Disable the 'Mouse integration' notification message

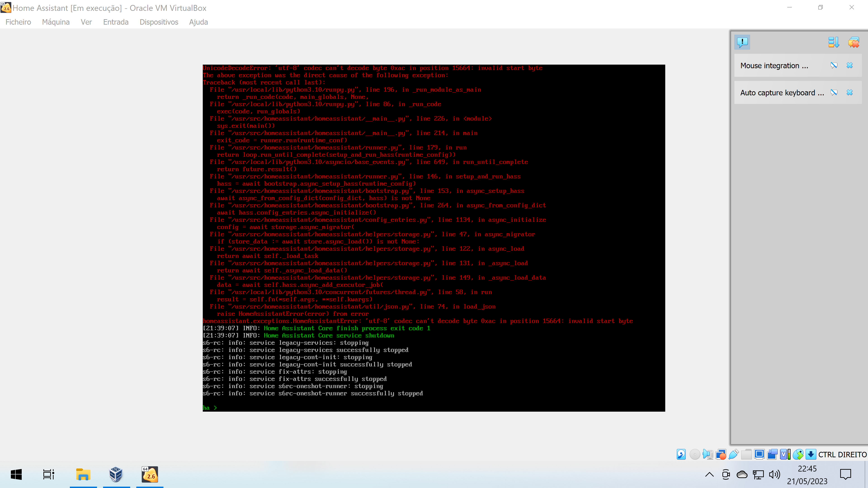(834, 65)
